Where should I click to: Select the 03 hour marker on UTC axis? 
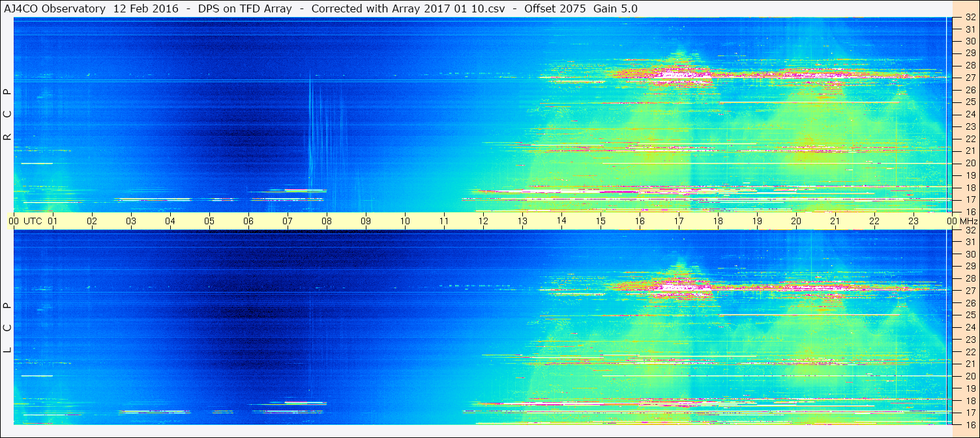coord(131,221)
